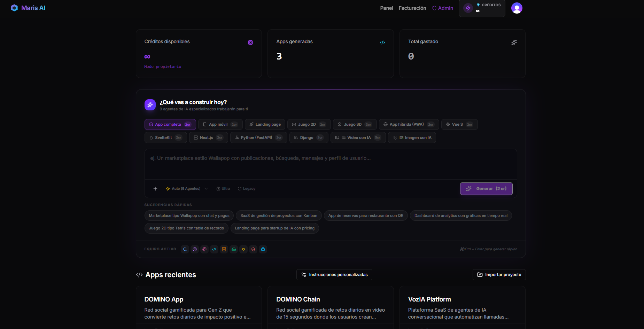644x329 pixels.
Task: Pick suggestion Juego 2D tipo Tetris con tabla de records
Action: point(186,228)
